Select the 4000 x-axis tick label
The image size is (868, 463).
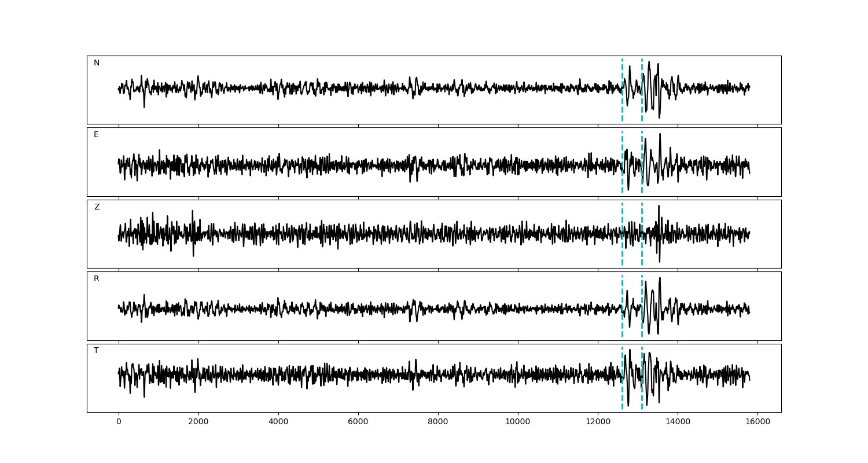[x=278, y=422]
